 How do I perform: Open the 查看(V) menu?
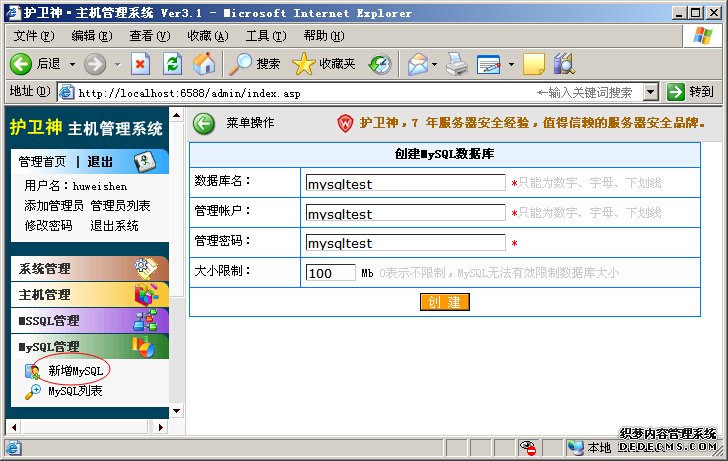[x=150, y=36]
